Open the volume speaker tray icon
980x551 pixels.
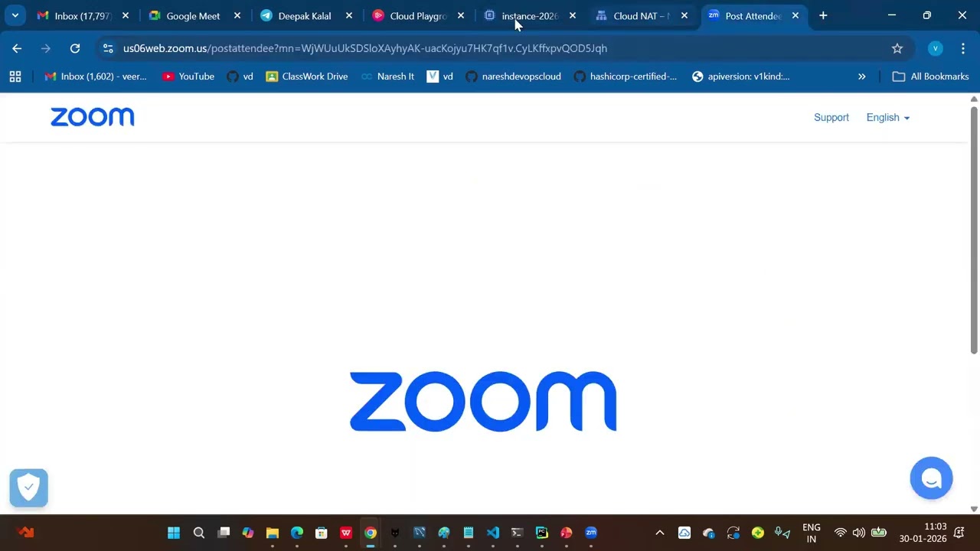(x=858, y=533)
